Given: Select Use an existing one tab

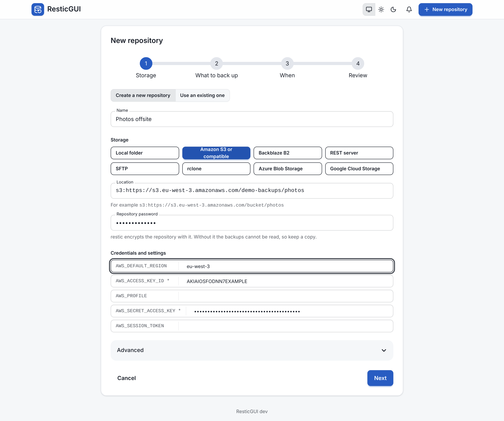Looking at the screenshot, I should pos(202,95).
